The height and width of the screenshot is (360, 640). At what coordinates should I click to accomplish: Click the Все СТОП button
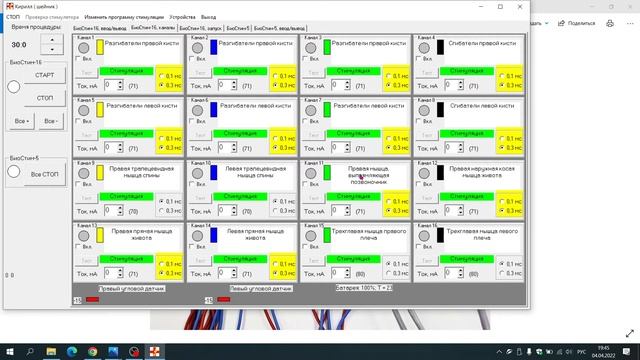point(44,174)
